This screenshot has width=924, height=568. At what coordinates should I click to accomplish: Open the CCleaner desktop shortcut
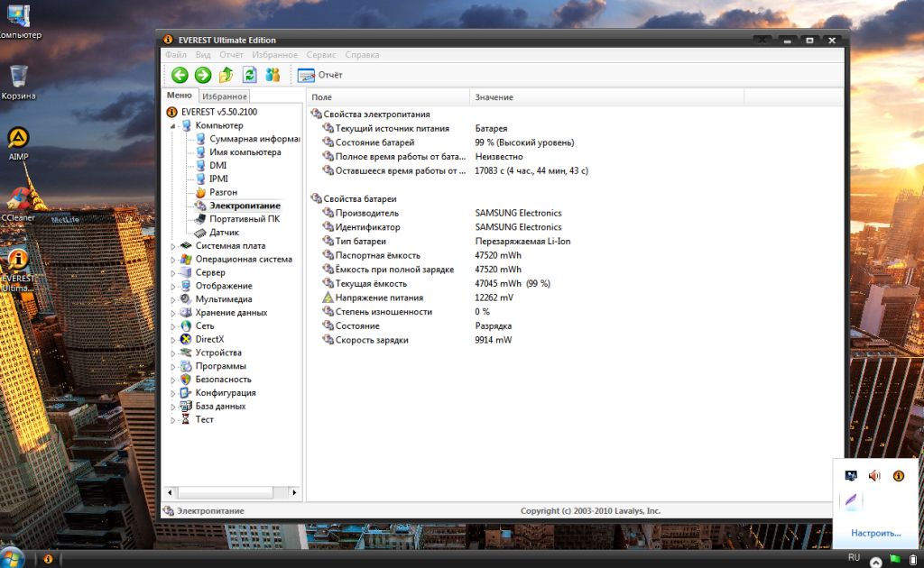tap(18, 205)
